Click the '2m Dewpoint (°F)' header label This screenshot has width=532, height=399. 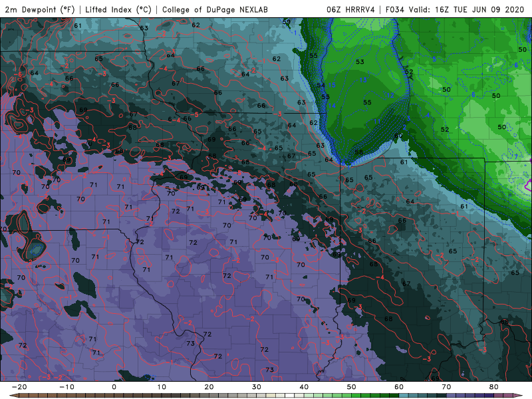(40, 9)
